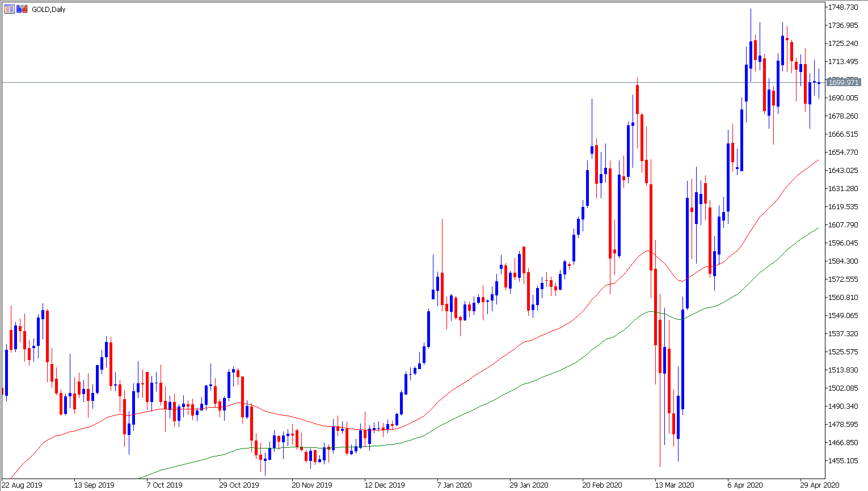Viewport: 868px width, 491px height.
Task: Click the 1478.595 price scale label
Action: 843,425
